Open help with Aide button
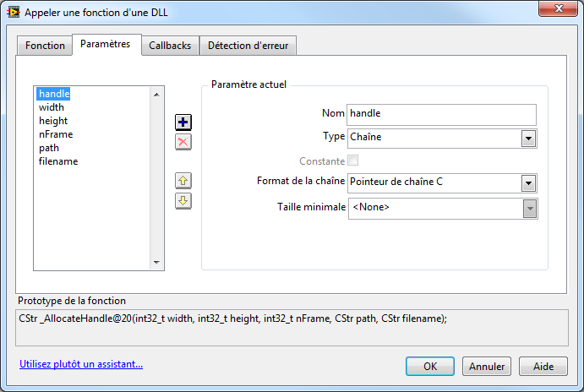 (x=543, y=367)
